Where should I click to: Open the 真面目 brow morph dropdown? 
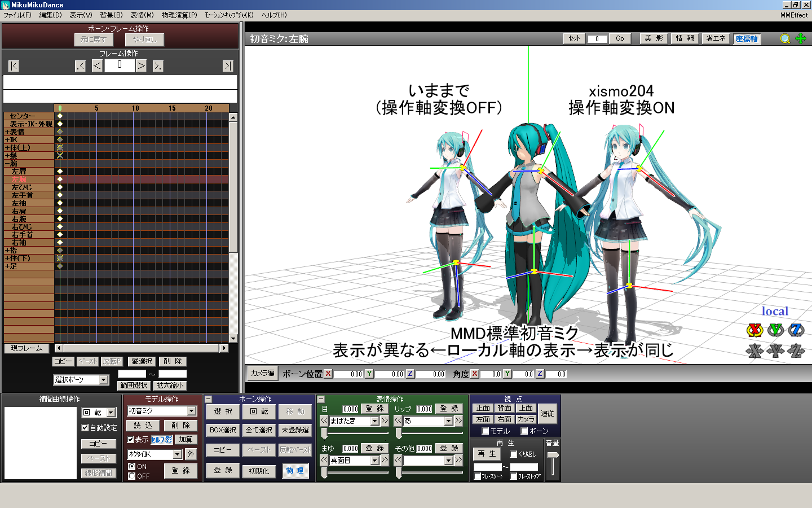tap(374, 461)
